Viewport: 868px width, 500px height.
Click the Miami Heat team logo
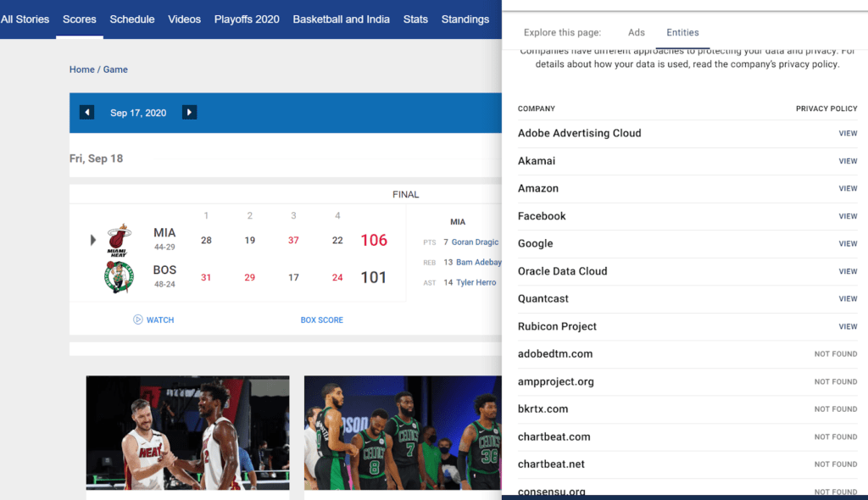[120, 238]
